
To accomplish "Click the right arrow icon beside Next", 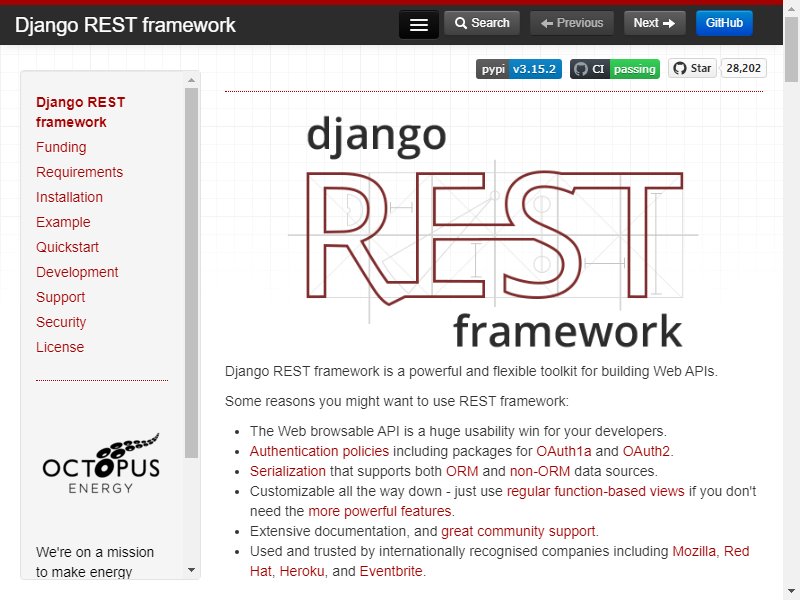I will [669, 23].
